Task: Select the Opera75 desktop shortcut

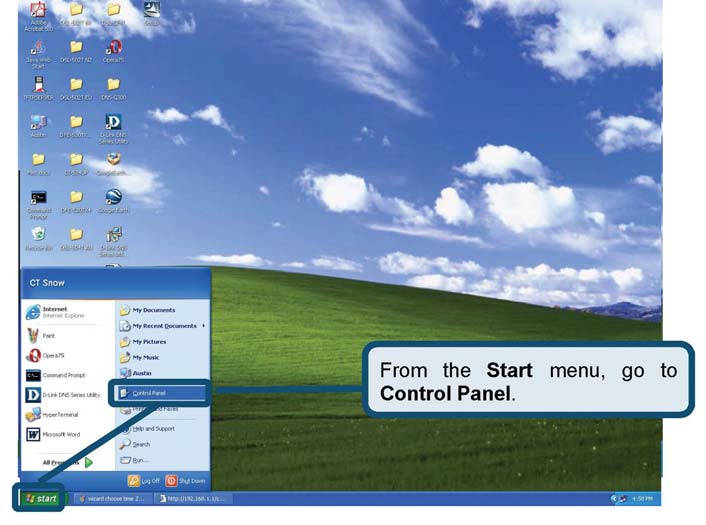Action: click(x=113, y=50)
